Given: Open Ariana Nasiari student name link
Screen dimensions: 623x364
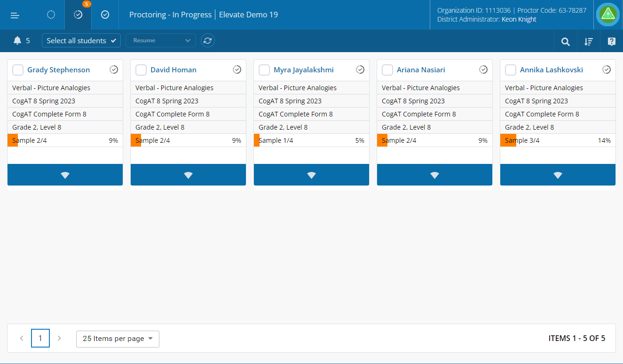Looking at the screenshot, I should (x=421, y=70).
